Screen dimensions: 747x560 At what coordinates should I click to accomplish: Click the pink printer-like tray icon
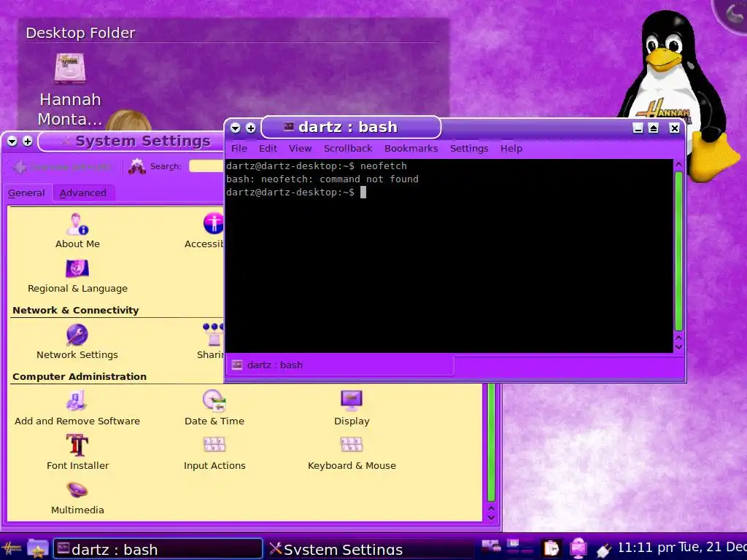coord(578,548)
